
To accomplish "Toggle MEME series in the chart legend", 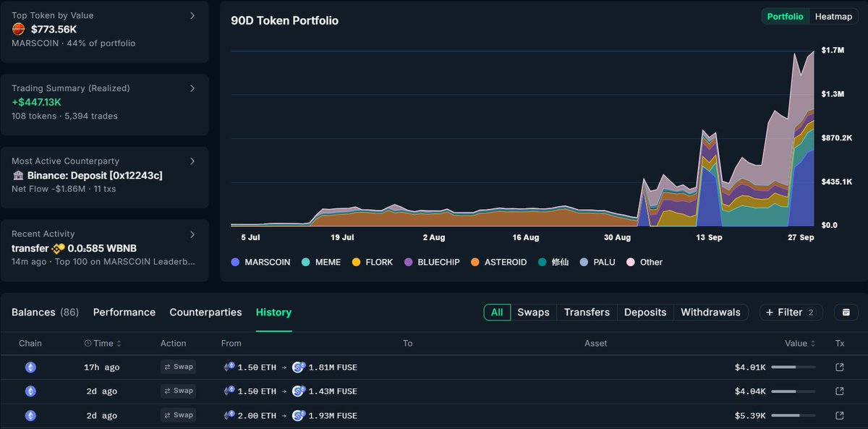I will 321,262.
